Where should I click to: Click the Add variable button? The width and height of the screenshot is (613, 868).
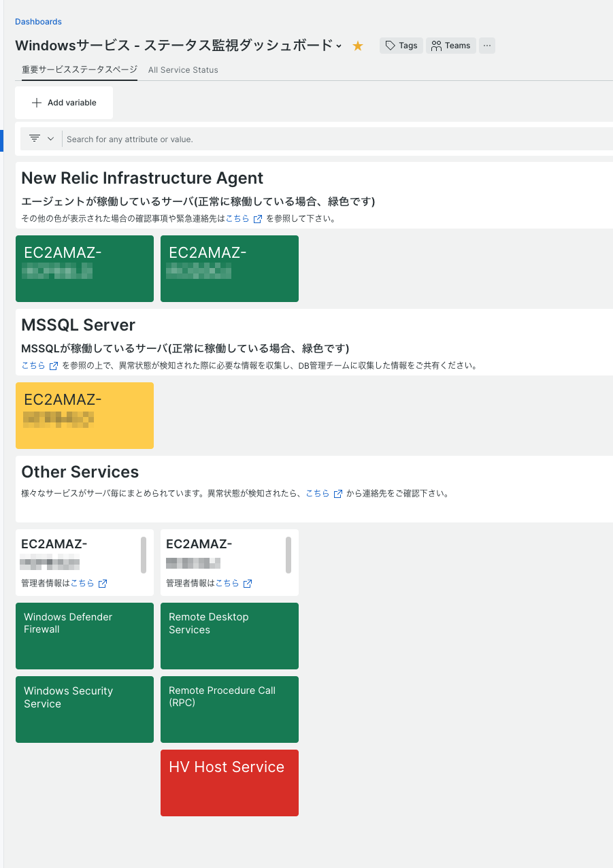pyautogui.click(x=64, y=103)
